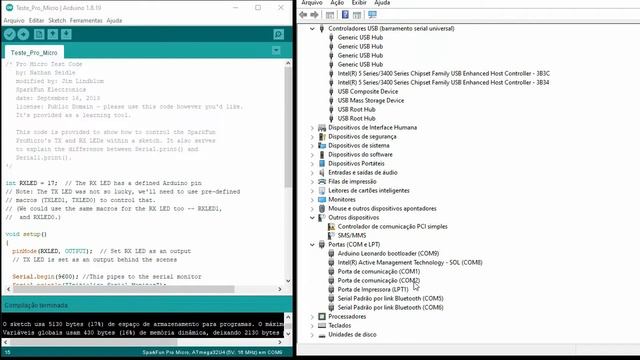This screenshot has width=640, height=360.
Task: Select the SMS/MMS device entry
Action: pos(352,236)
